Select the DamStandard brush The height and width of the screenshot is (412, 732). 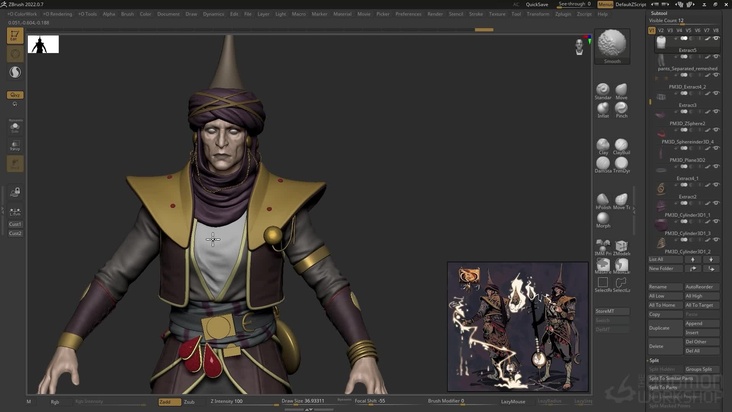click(603, 165)
